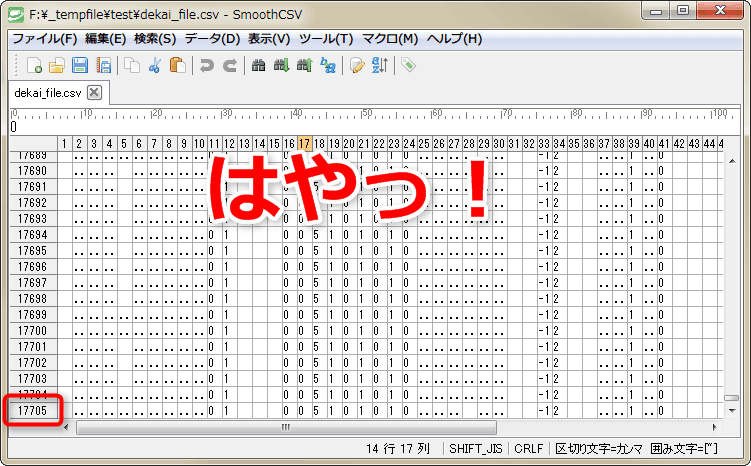The width and height of the screenshot is (751, 466).
Task: Cut selection with the scissors icon
Action: [155, 65]
